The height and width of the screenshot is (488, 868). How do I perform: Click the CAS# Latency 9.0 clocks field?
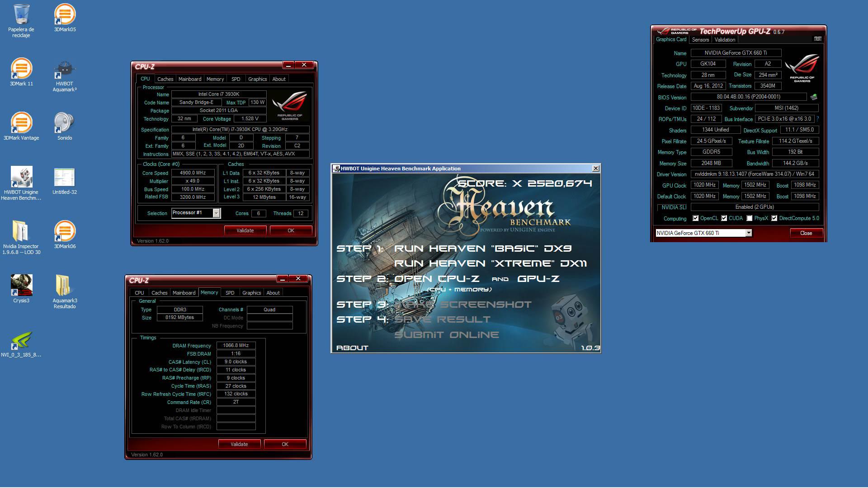click(236, 361)
